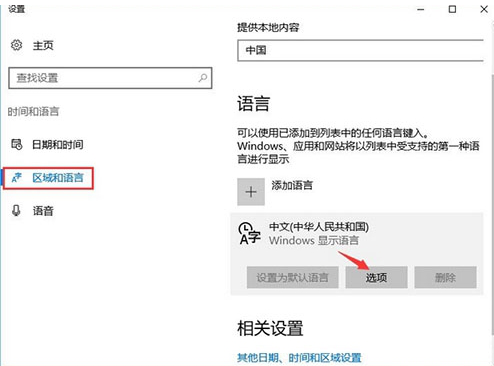Select 日期和时间 in sidebar
This screenshot has height=366, width=494.
(58, 145)
